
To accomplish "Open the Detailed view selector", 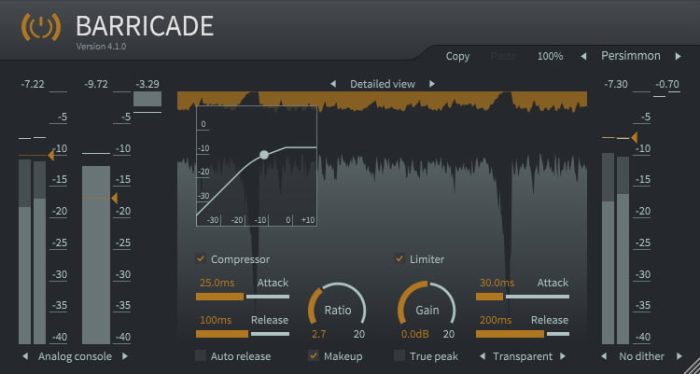I will [383, 84].
